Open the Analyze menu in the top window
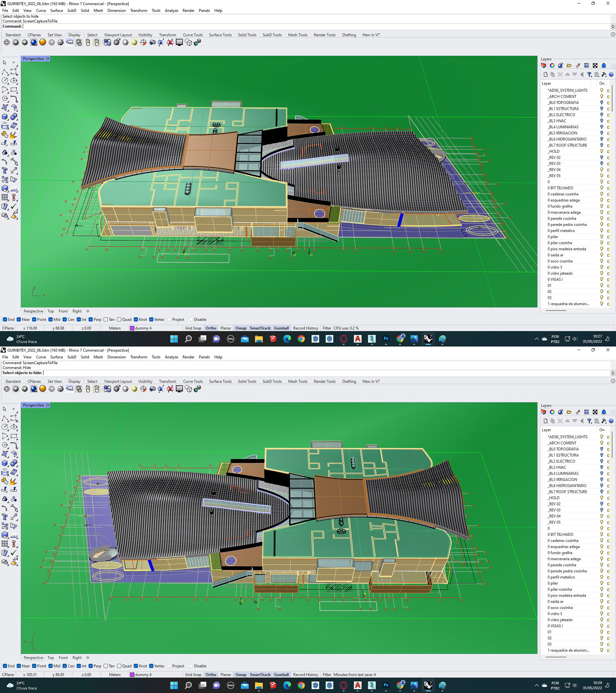 click(171, 11)
